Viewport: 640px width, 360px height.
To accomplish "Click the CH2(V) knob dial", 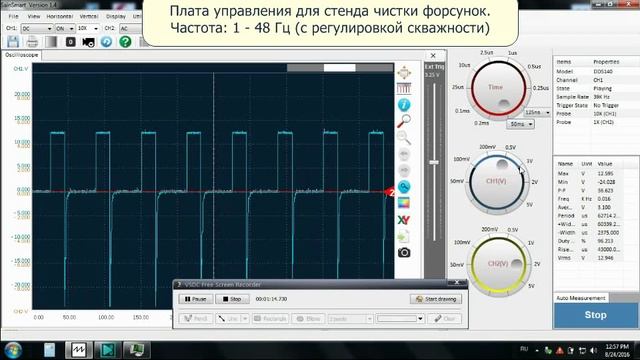I will (x=498, y=264).
